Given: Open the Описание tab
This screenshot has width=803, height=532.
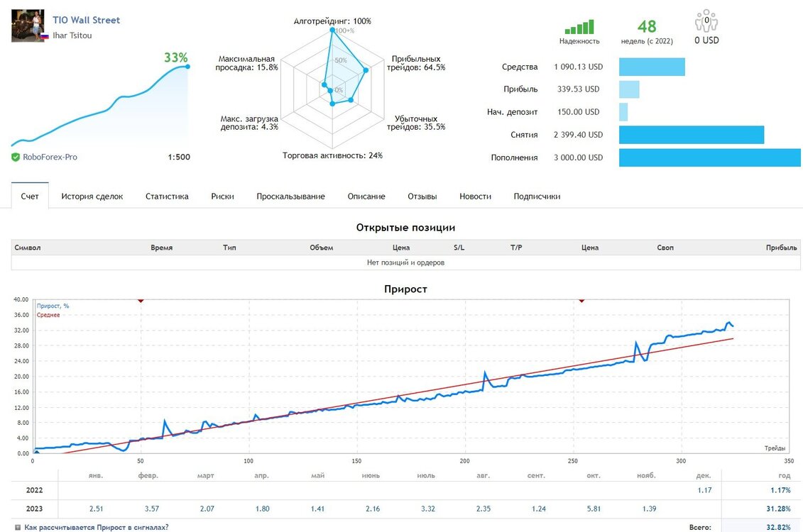Looking at the screenshot, I should tap(366, 196).
